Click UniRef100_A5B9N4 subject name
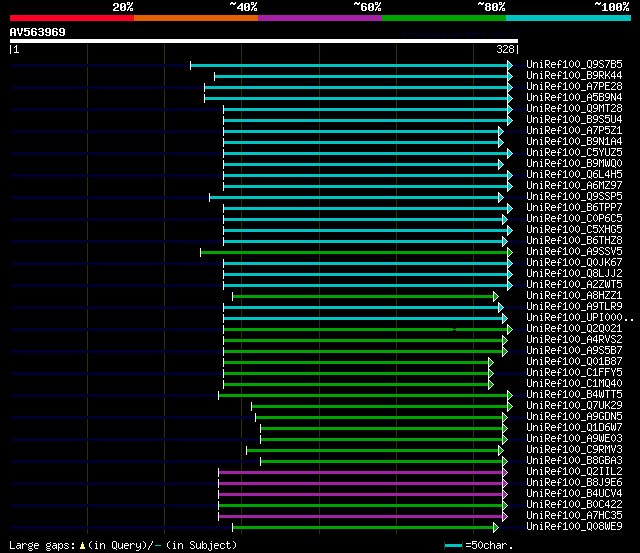Screen dimensions: 640x553 pos(574,98)
